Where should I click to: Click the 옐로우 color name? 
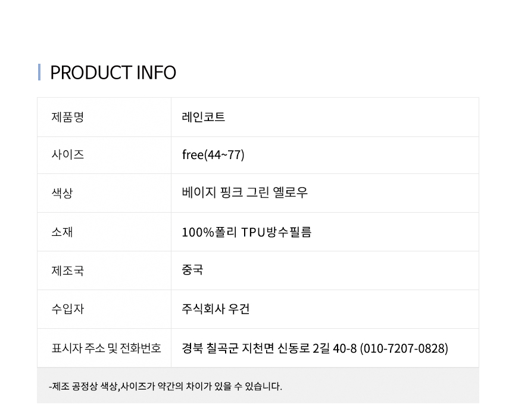pos(293,193)
